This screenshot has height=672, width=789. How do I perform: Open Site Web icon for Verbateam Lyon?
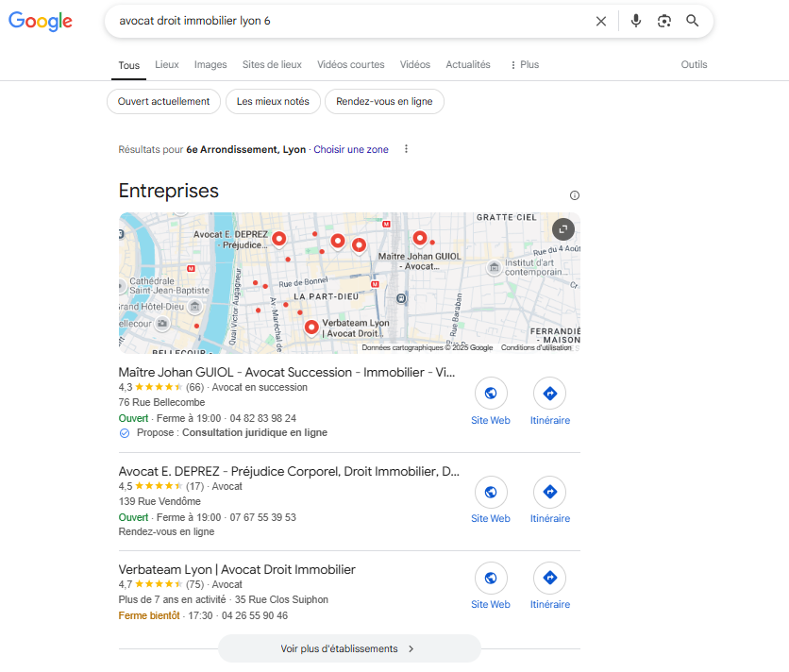click(491, 578)
